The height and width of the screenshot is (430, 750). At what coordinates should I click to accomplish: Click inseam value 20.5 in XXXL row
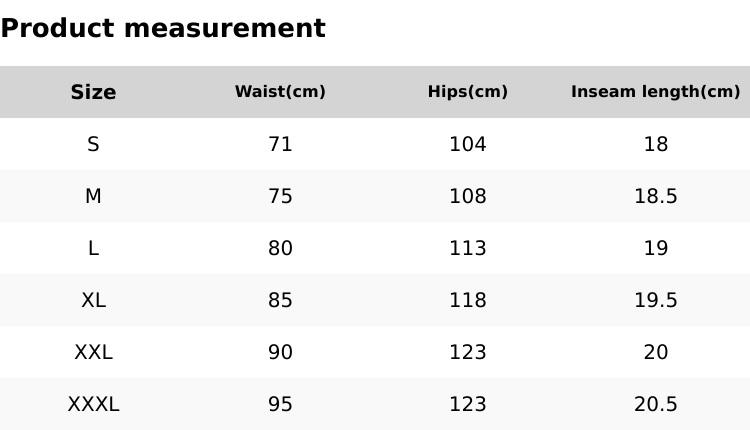coord(655,404)
